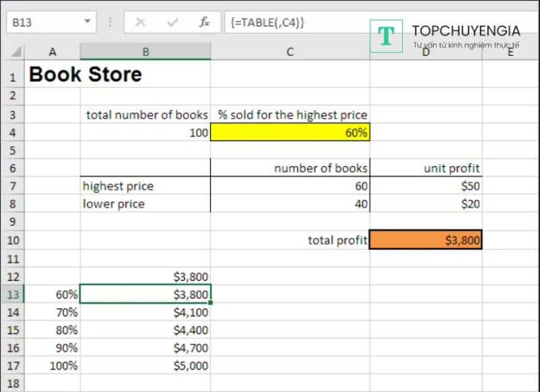
Task: Click the Cancel X icon in formula bar
Action: pos(140,22)
